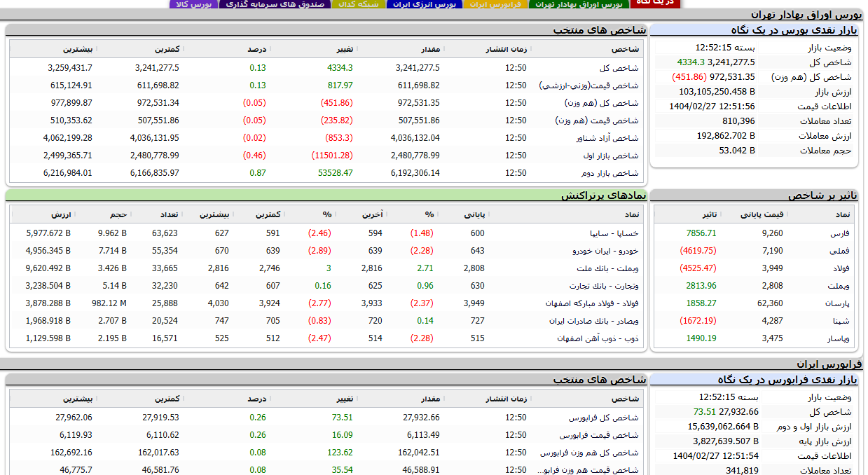Open وپاسار in the index impact table
868x475 pixels.
pyautogui.click(x=838, y=338)
